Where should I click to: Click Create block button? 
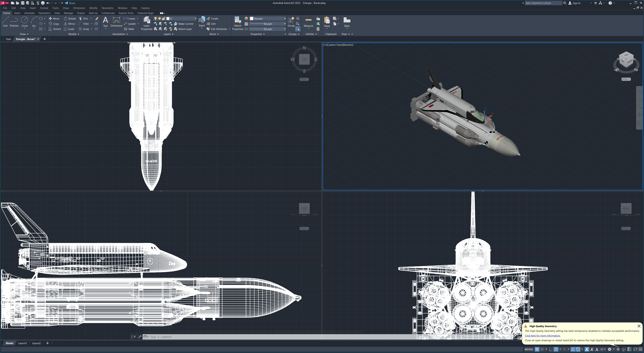pyautogui.click(x=213, y=18)
